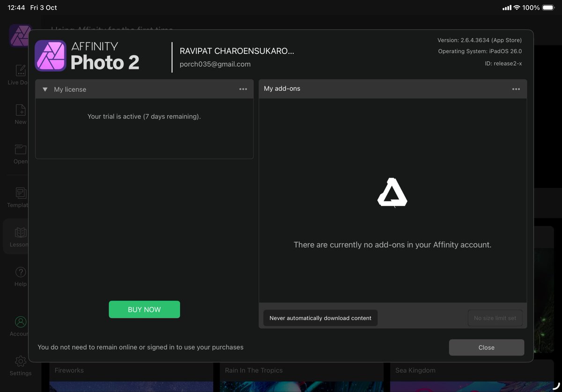Tap the cellular signal bars icon

pos(507,8)
